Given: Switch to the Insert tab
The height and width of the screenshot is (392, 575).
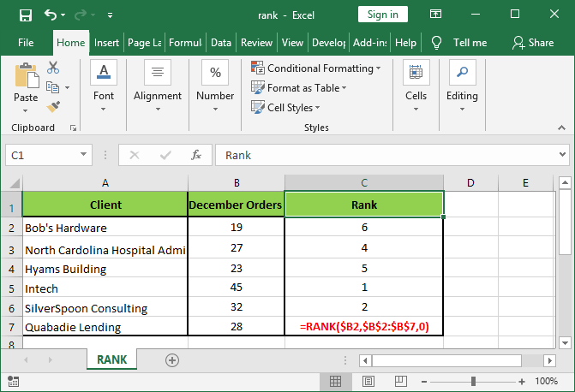Looking at the screenshot, I should 106,43.
